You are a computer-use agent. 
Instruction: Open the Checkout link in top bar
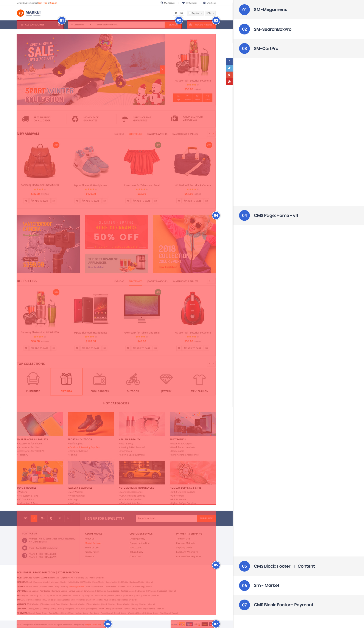tap(209, 3)
